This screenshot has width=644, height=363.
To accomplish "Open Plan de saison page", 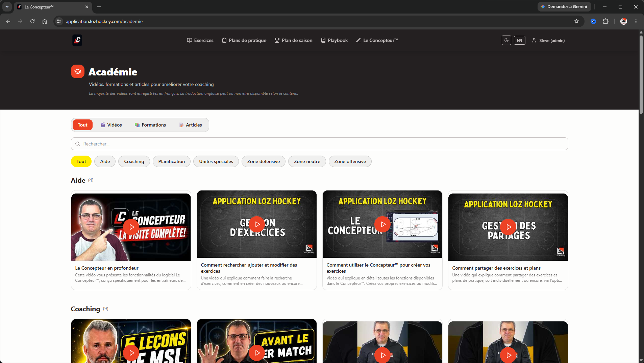I will pos(293,40).
